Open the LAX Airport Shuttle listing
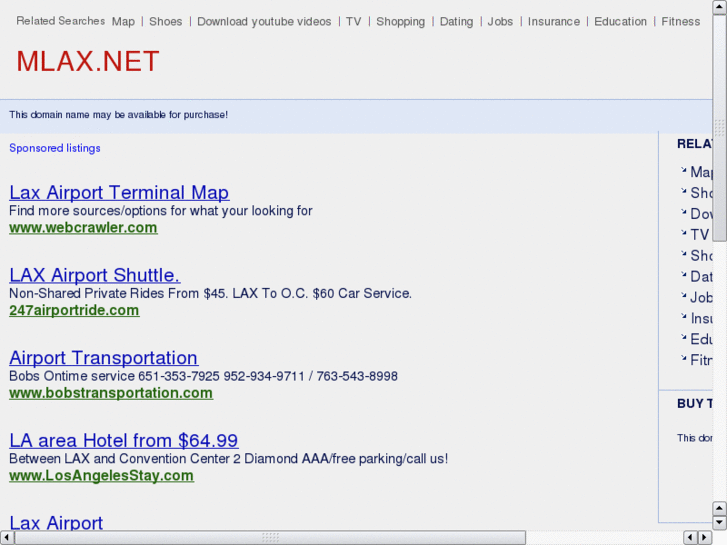727x545 pixels. click(x=95, y=275)
